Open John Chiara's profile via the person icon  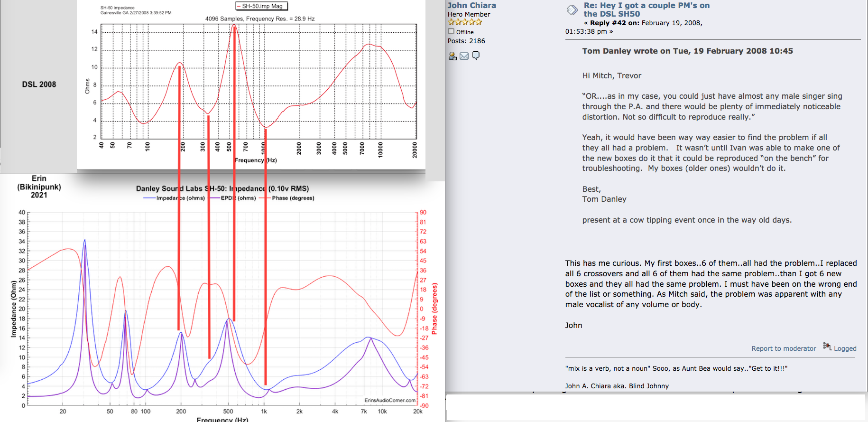pos(452,56)
